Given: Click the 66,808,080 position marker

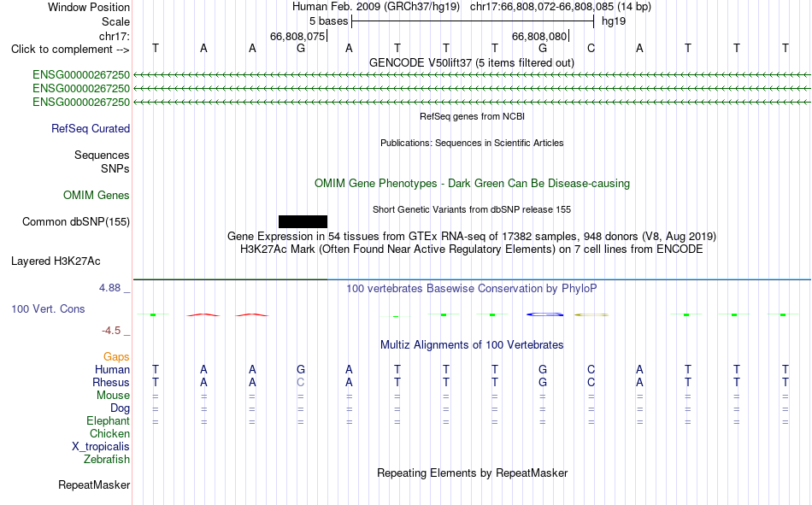Looking at the screenshot, I should (x=540, y=36).
